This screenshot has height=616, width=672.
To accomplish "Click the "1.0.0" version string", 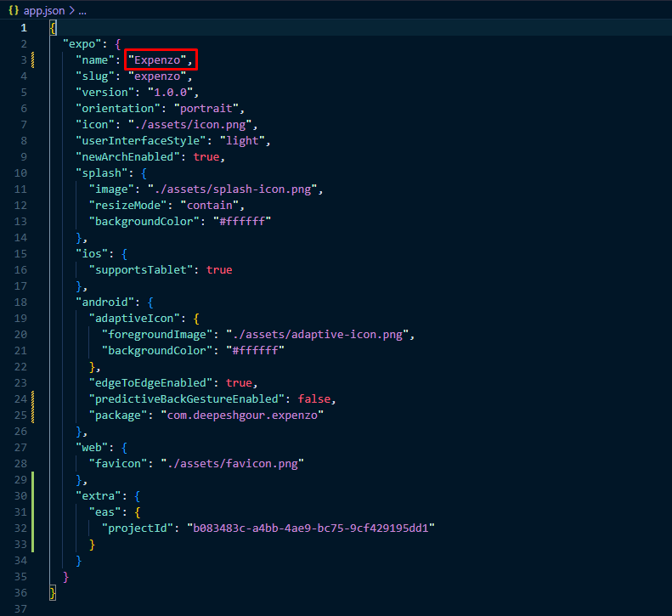I will (173, 92).
